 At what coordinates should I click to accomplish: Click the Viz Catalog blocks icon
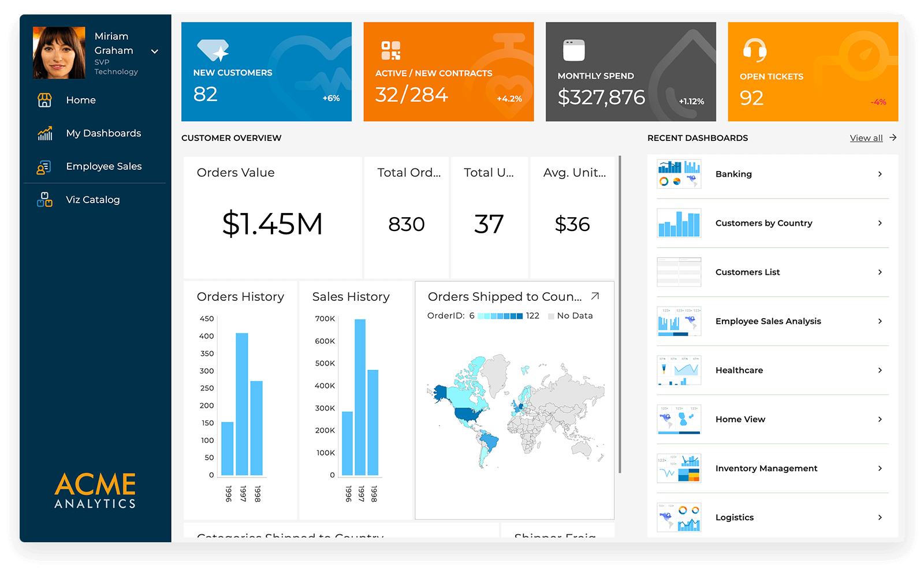(44, 200)
